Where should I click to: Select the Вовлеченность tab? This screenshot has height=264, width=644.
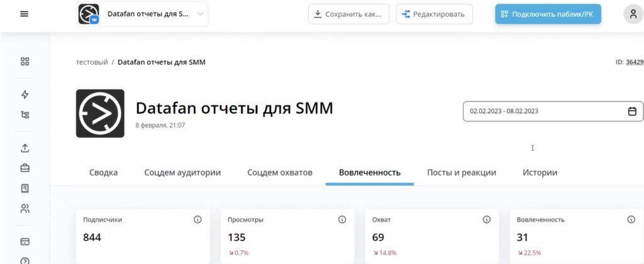click(370, 172)
